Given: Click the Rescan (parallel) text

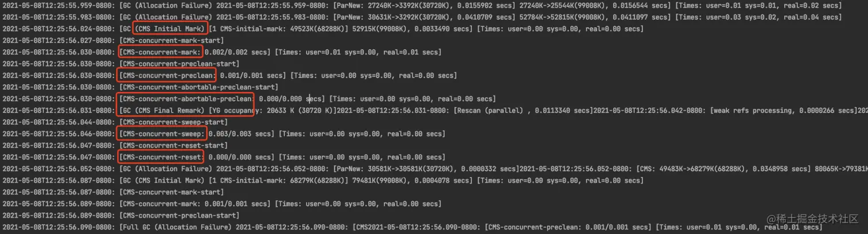Looking at the screenshot, I should (501, 110).
